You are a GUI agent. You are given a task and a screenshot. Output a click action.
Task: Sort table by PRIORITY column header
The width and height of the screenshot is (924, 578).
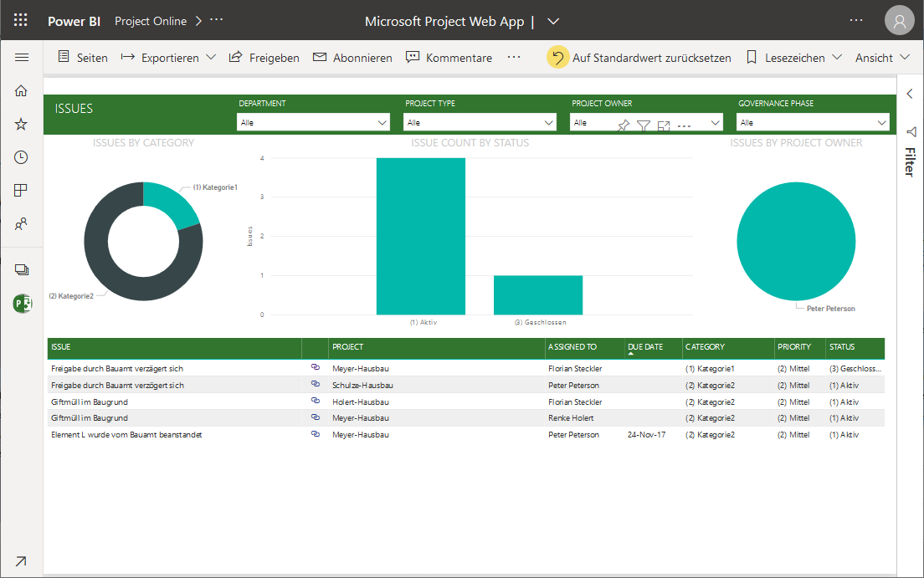point(794,346)
